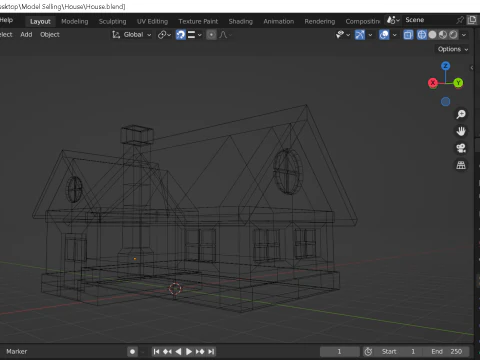Open the Add menu in viewport header
This screenshot has height=360, width=480.
(26, 34)
